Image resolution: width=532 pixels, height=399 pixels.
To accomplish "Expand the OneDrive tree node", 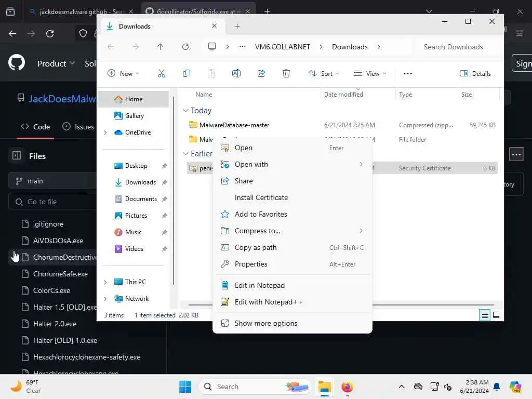I will pos(105,132).
